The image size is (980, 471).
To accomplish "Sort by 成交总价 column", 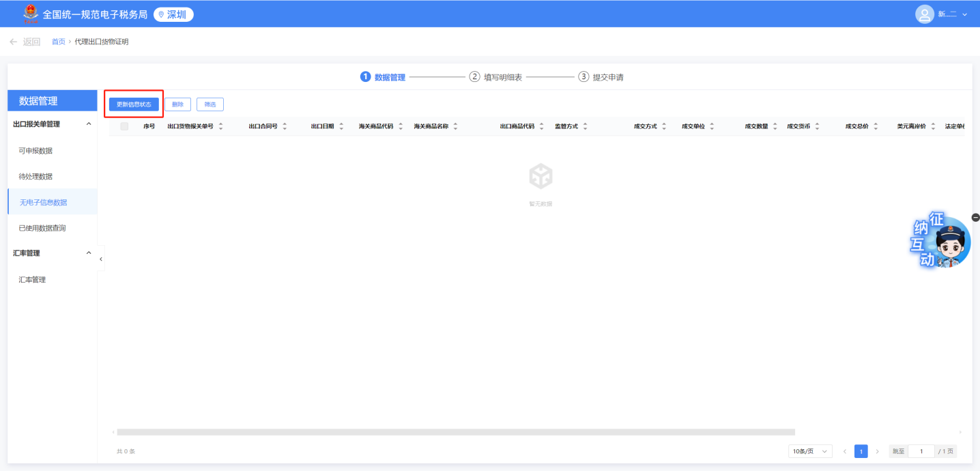I will [876, 126].
